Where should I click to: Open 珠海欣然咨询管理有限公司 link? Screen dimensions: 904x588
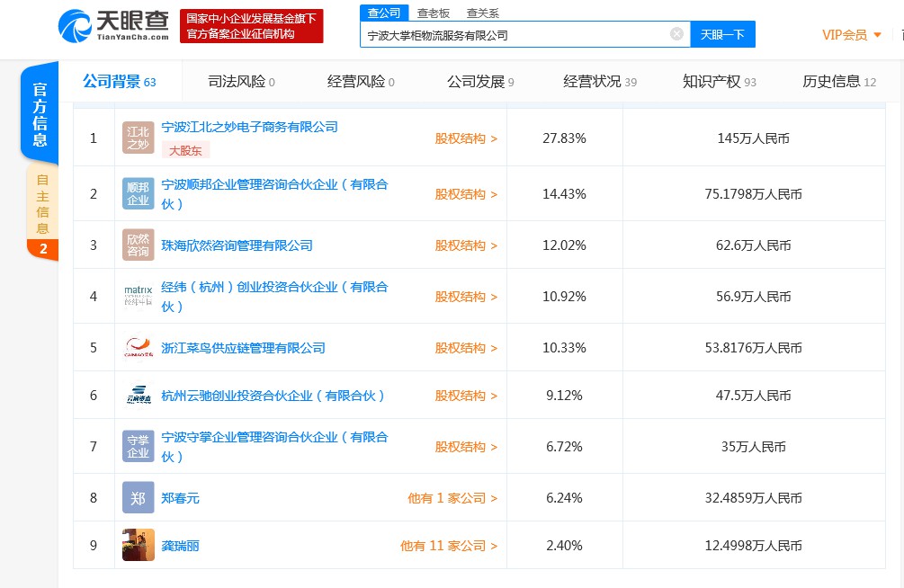tap(237, 245)
